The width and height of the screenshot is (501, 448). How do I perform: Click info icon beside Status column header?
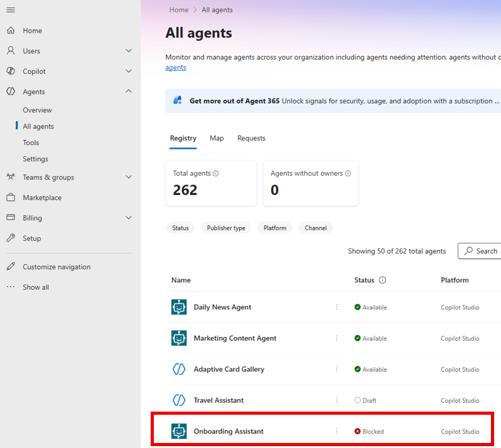382,280
